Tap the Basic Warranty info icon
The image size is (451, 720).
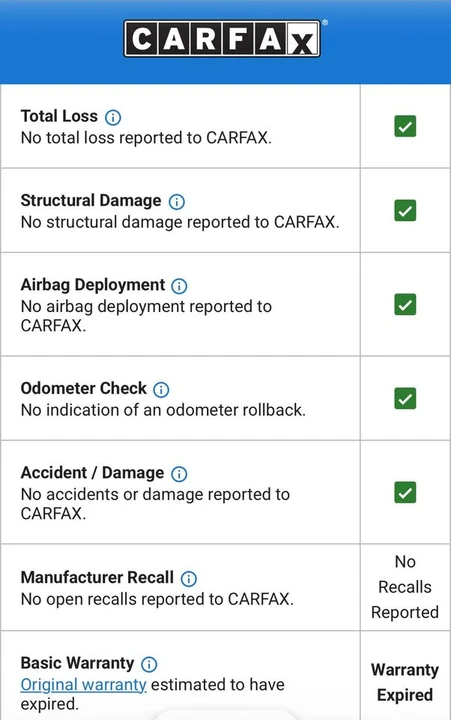(x=149, y=664)
